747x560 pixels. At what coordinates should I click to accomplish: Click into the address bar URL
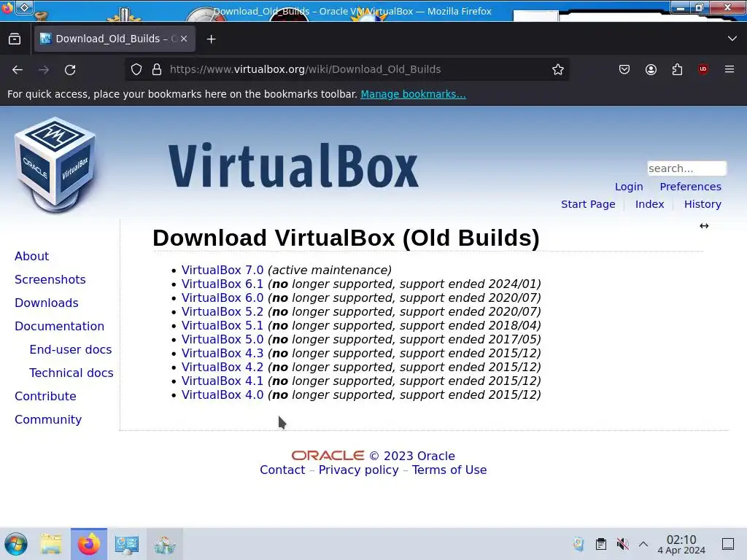click(x=305, y=69)
